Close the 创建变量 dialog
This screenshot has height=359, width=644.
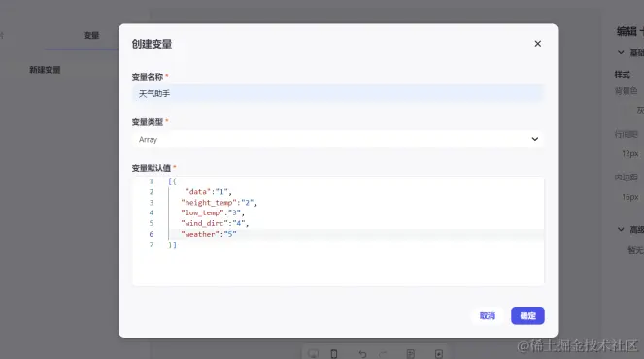pyautogui.click(x=537, y=44)
